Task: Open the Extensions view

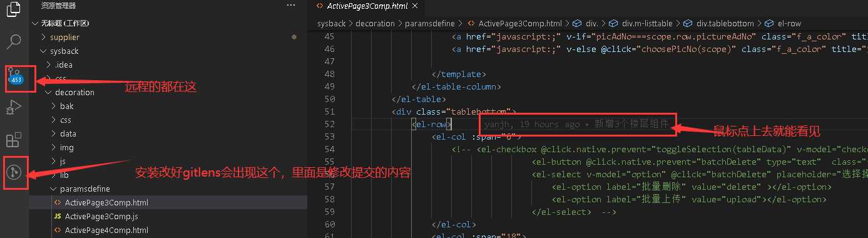Action: (14, 139)
